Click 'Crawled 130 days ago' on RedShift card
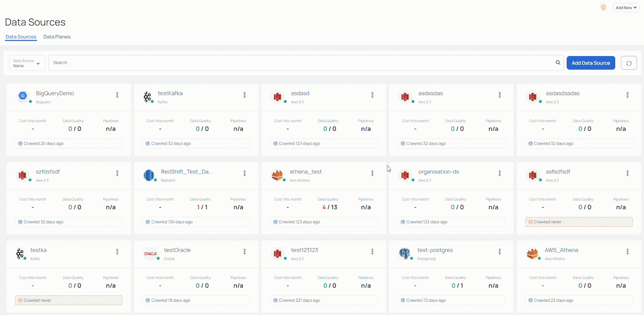The width and height of the screenshot is (644, 315). [x=196, y=222]
